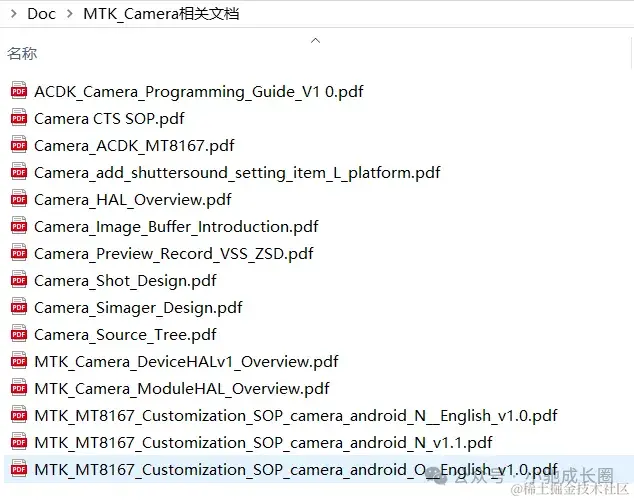Toggle sort direction arrow above column header
634x501 pixels.
tap(315, 40)
